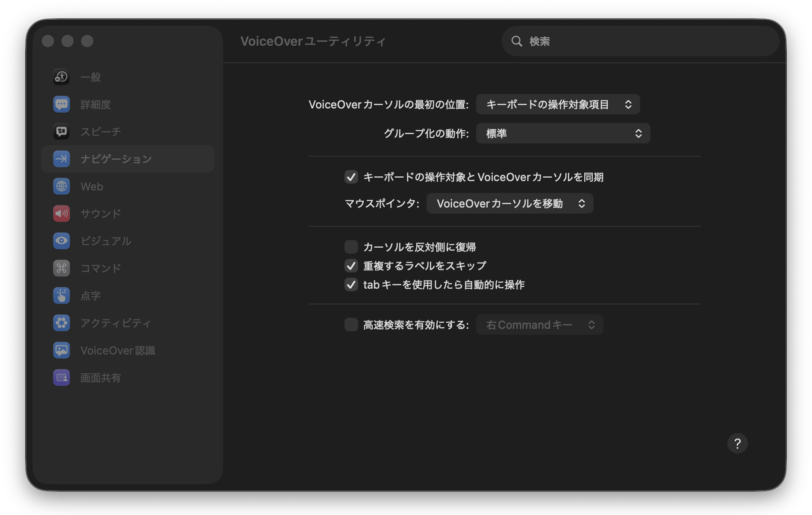This screenshot has height=515, width=812.
Task: Click the ナビゲーション arrow icon
Action: [62, 159]
